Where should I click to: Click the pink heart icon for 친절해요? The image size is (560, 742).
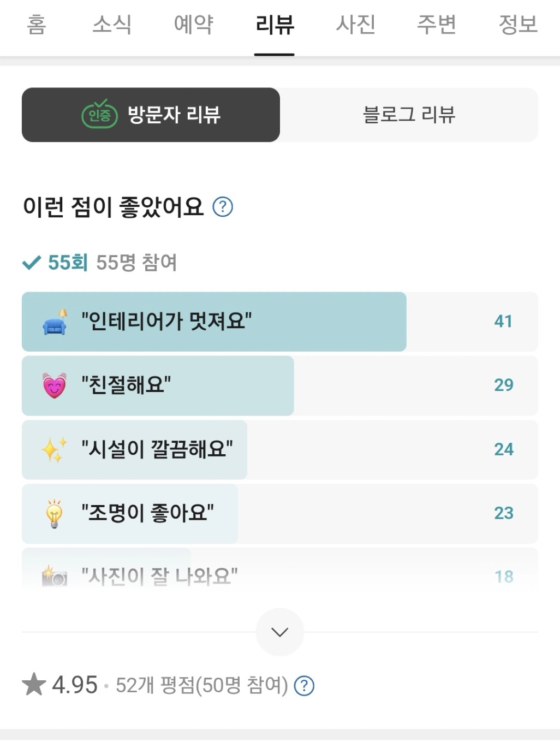[55, 385]
